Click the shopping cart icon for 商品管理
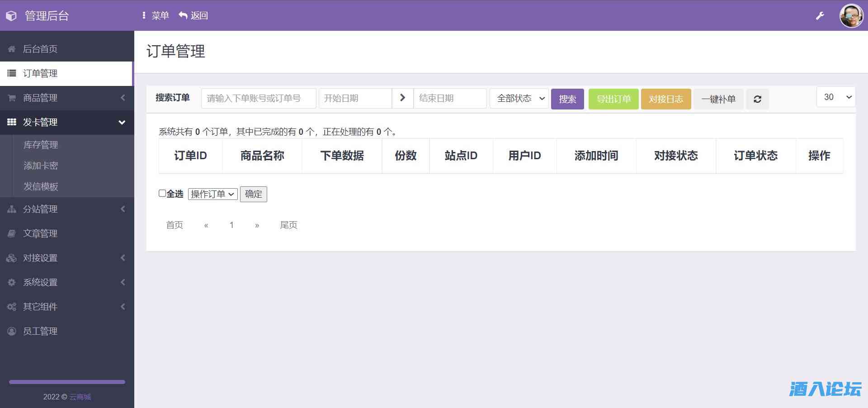This screenshot has height=408, width=868. [x=12, y=98]
